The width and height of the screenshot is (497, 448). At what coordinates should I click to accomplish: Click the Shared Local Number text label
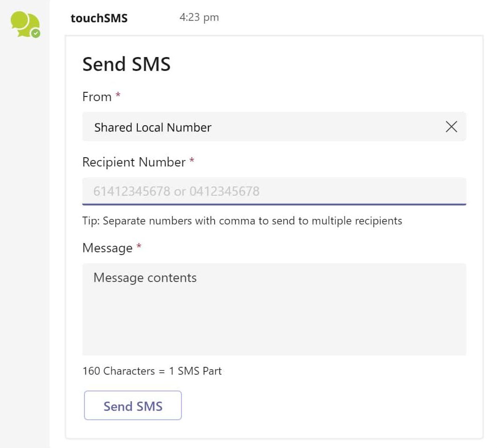pyautogui.click(x=153, y=127)
